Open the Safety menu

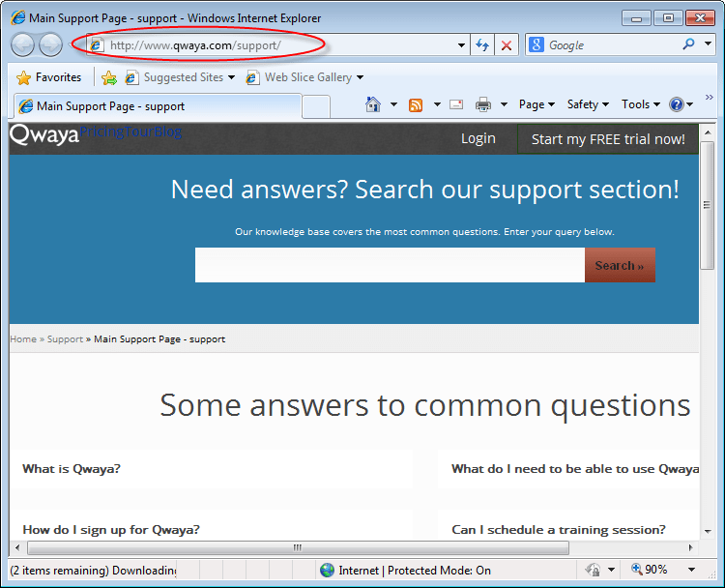(x=588, y=104)
